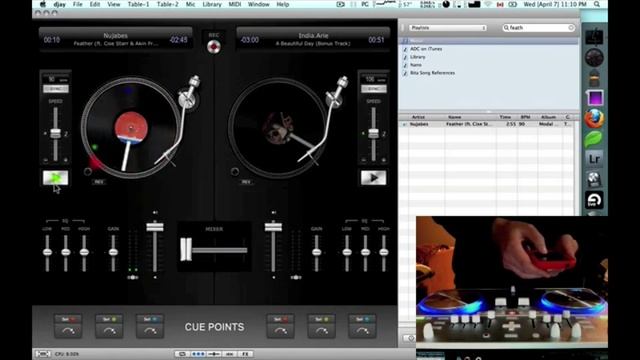The image size is (640, 360).
Task: Click deck 2 SPEED pitch slider
Action: pos(373,133)
